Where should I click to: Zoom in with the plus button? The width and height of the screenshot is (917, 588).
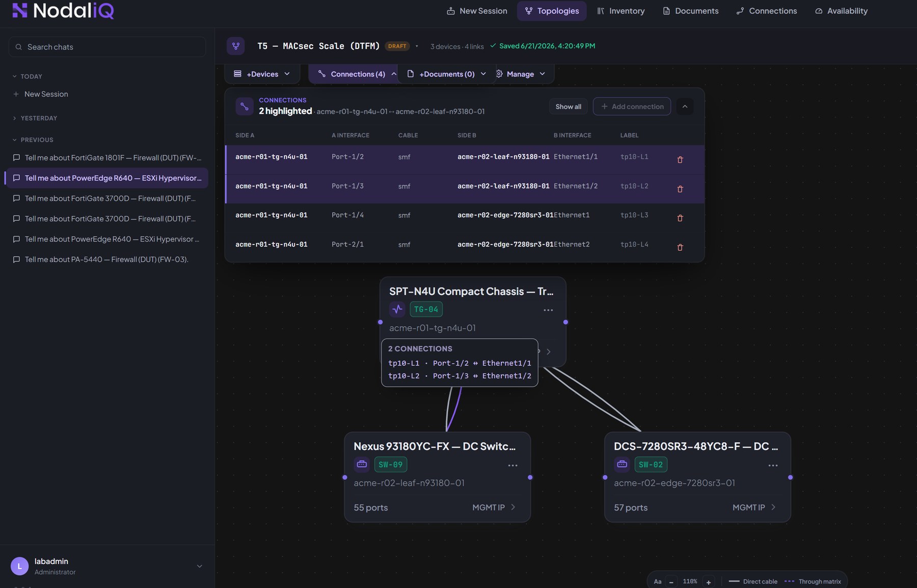click(708, 582)
